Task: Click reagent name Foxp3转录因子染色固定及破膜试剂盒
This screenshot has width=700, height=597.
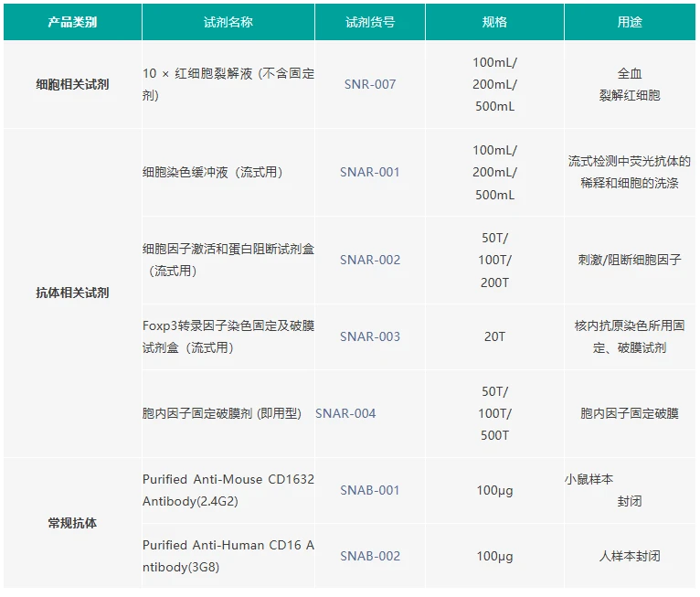Action: [x=228, y=336]
